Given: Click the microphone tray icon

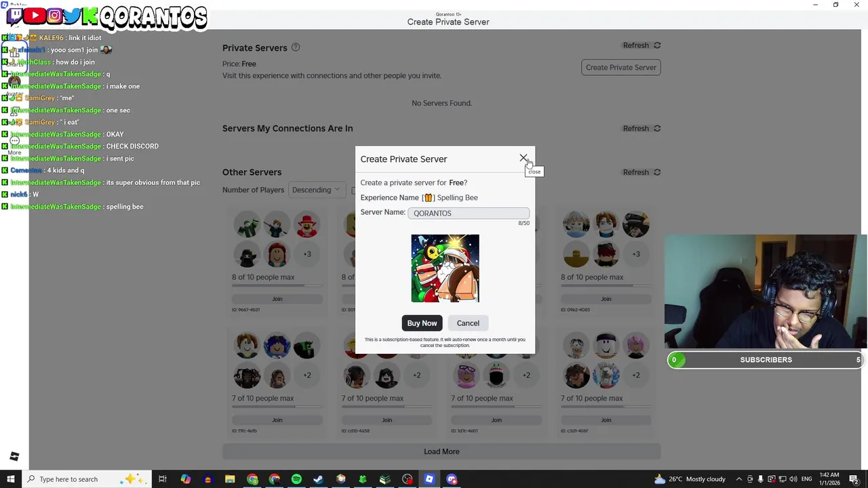Looking at the screenshot, I should click(x=760, y=479).
